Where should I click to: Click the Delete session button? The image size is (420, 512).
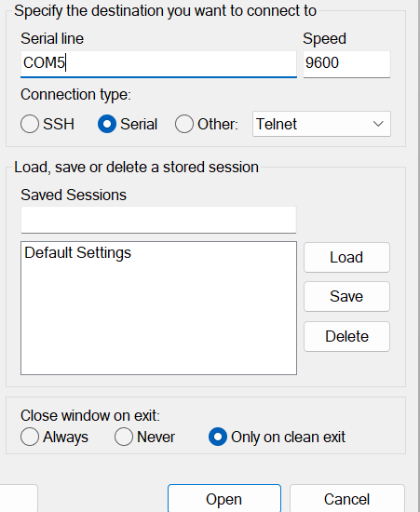[x=346, y=336]
